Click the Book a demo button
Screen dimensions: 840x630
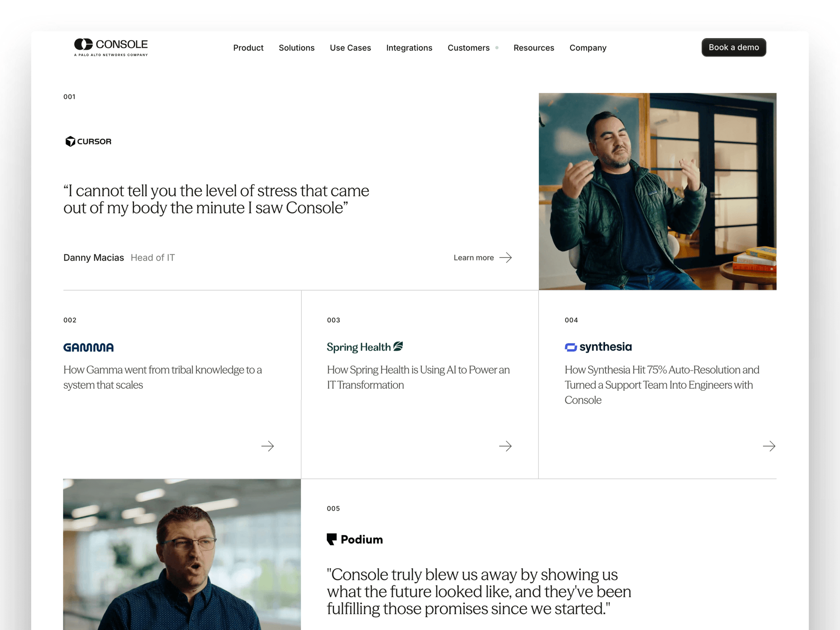733,47
